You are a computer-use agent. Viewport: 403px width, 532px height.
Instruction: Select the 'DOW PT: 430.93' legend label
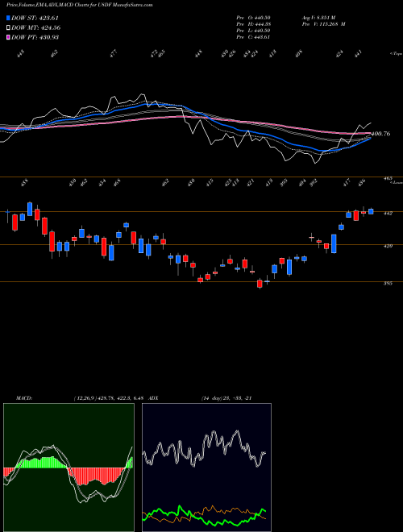pos(35,37)
